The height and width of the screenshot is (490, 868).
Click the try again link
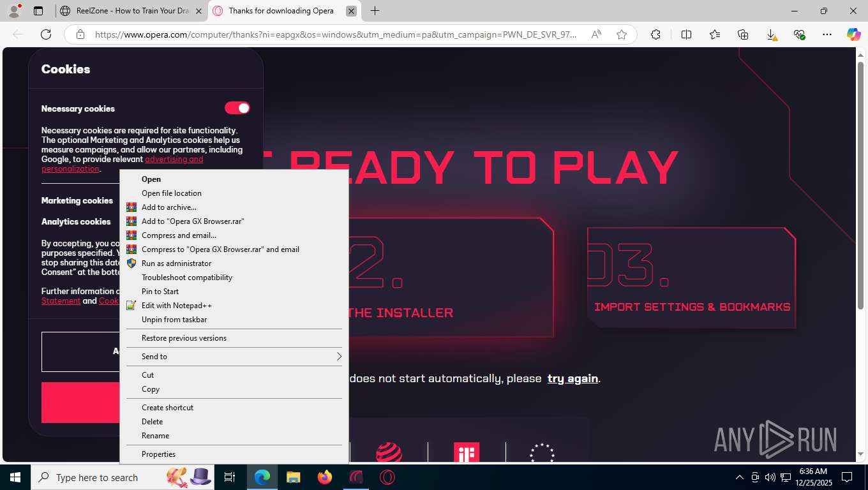point(572,378)
